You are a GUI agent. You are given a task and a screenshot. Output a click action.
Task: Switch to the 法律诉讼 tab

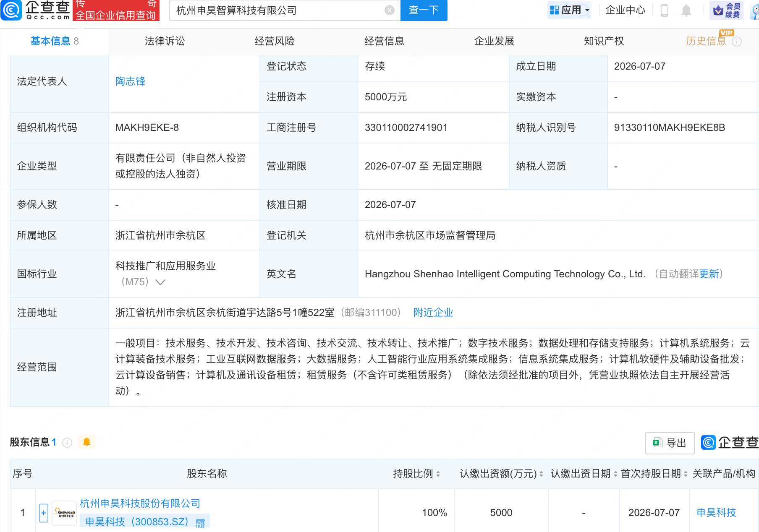165,41
